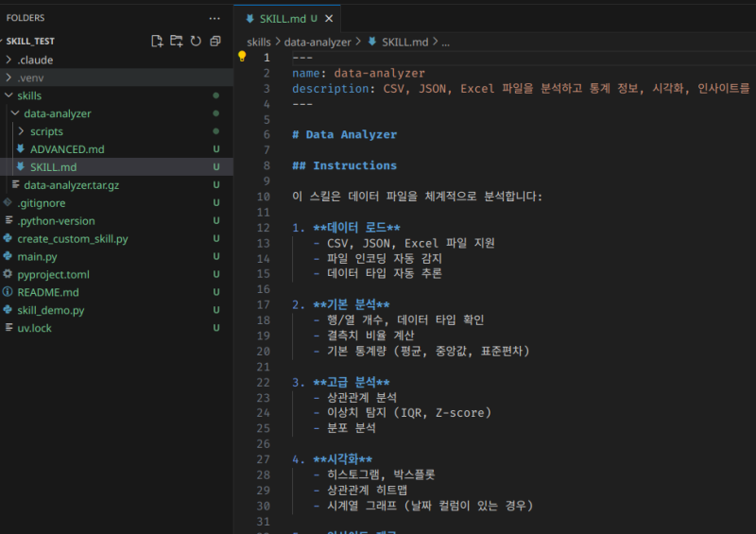
Task: Open the uv.lock file
Action: pyautogui.click(x=36, y=328)
